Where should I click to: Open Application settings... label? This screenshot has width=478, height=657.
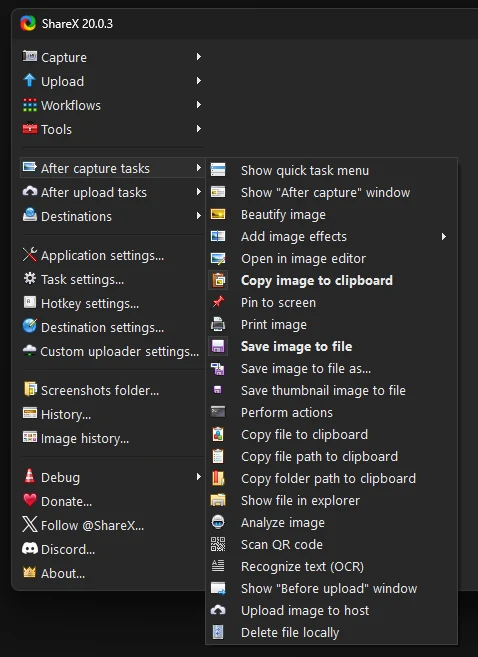[x=102, y=256]
